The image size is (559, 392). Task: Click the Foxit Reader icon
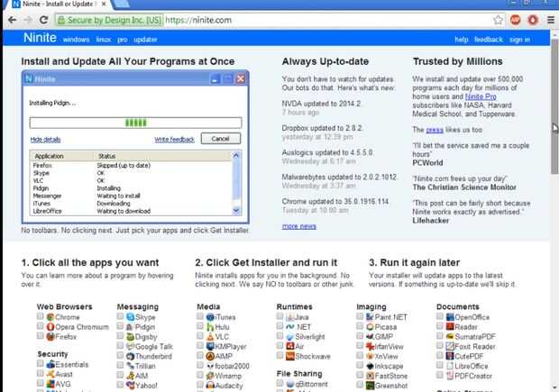click(450, 346)
